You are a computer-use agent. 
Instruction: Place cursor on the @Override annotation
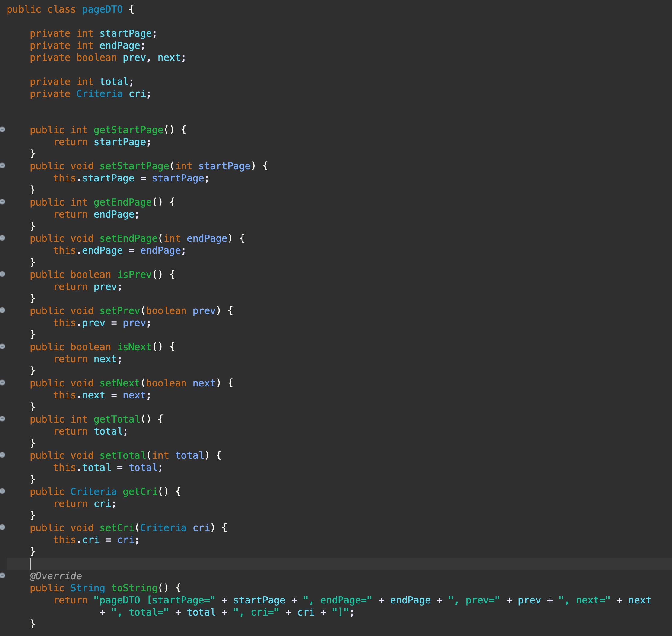tap(56, 576)
